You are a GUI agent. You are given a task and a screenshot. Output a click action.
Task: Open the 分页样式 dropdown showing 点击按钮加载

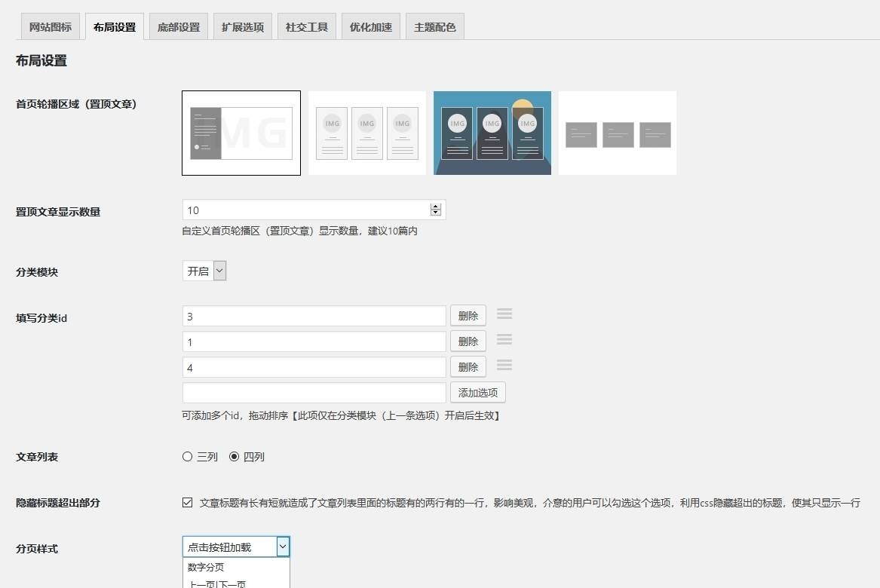[236, 547]
